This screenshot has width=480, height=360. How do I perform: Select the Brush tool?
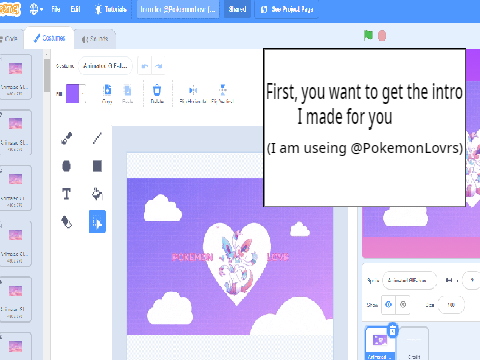tap(67, 138)
